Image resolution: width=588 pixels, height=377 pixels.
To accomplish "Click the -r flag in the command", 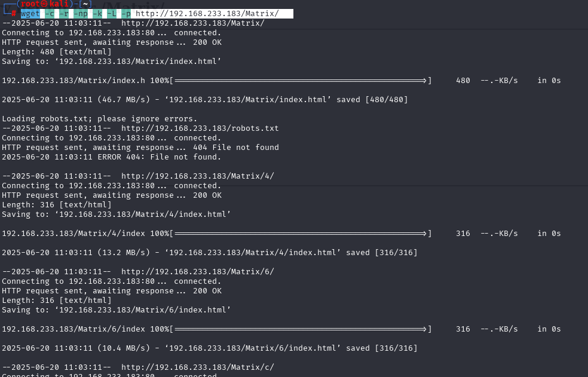I will (x=64, y=14).
